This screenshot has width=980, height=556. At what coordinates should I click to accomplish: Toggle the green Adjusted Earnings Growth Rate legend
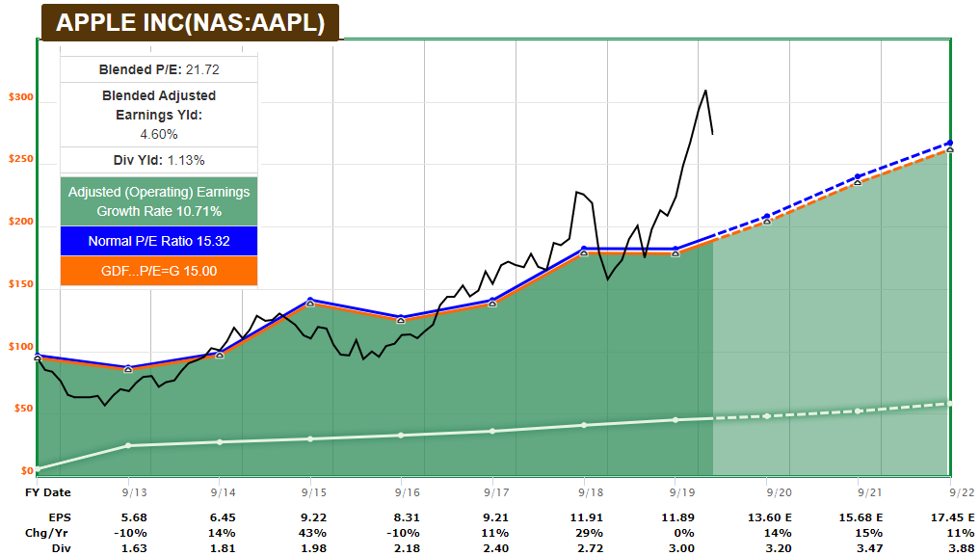point(159,201)
